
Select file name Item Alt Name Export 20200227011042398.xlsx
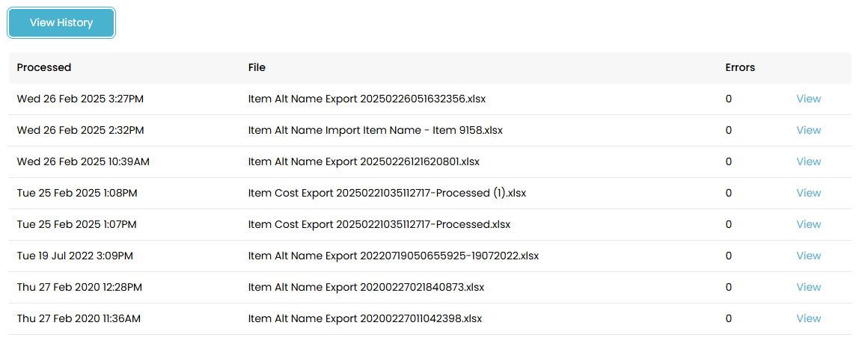click(365, 318)
